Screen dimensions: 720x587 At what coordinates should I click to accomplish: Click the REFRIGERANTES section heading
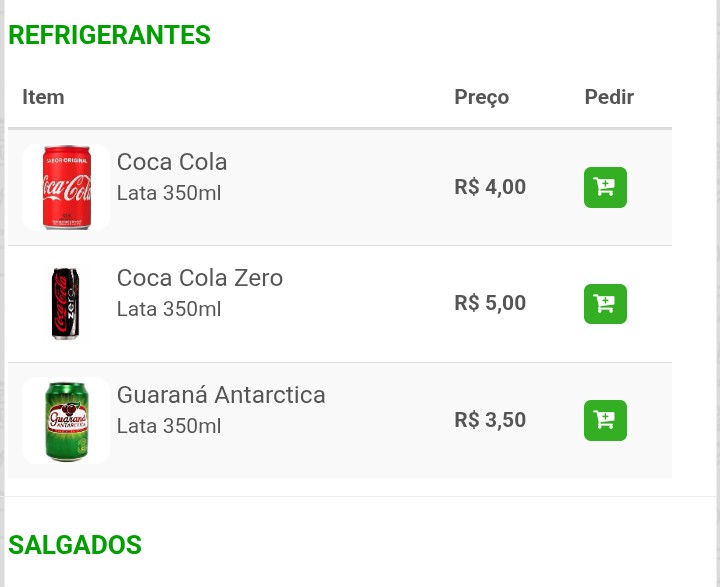click(x=110, y=35)
